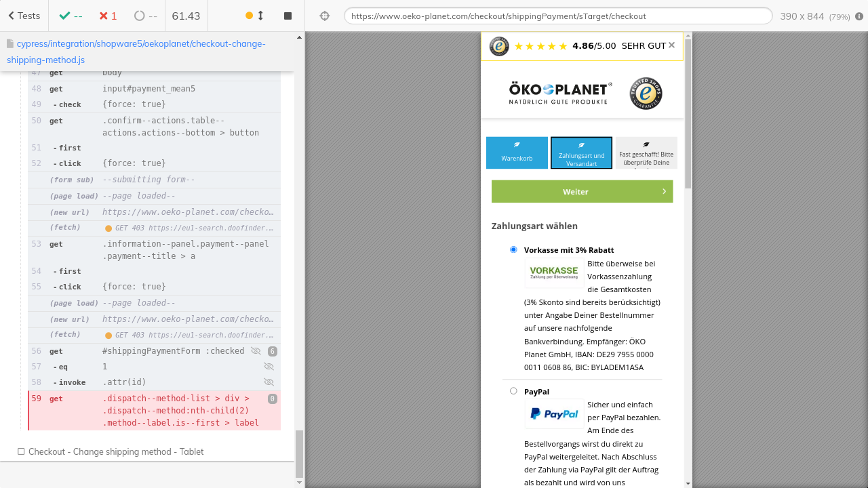The height and width of the screenshot is (488, 868).
Task: Click the hidden-eye icon on the eq command
Action: (269, 367)
